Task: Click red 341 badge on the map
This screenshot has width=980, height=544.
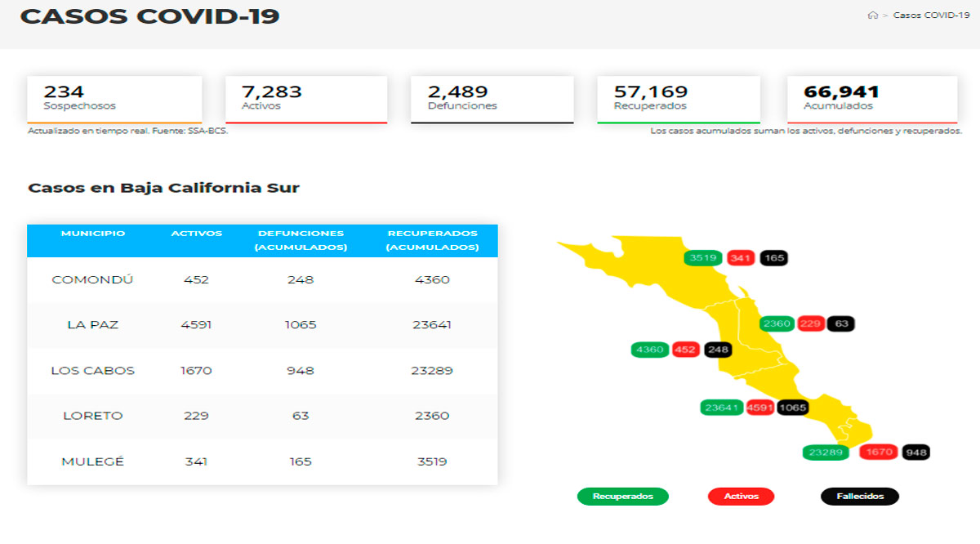Action: (741, 258)
